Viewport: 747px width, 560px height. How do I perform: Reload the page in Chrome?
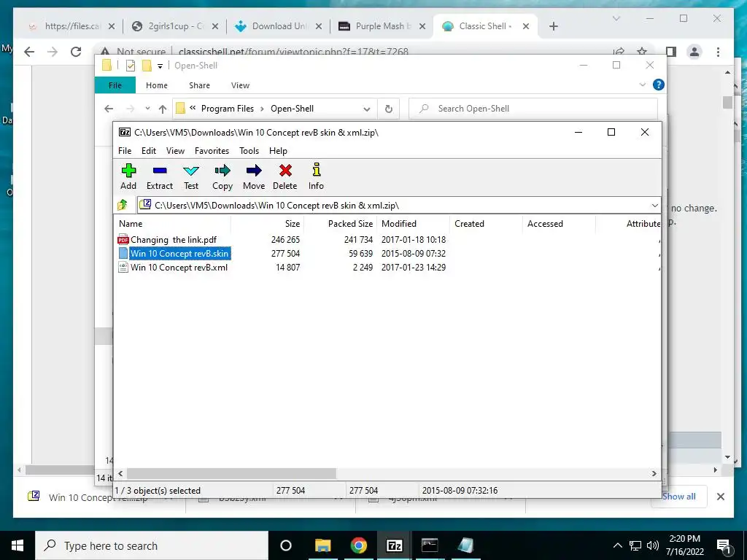click(76, 52)
